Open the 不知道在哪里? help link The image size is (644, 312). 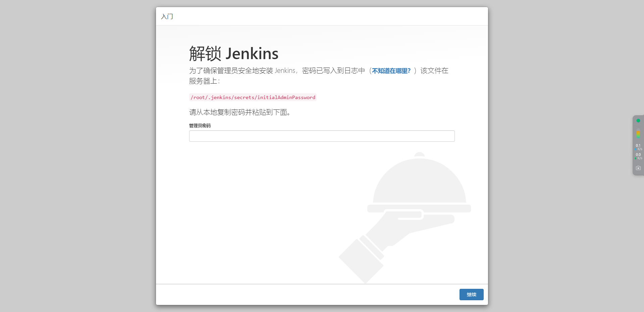pyautogui.click(x=391, y=71)
